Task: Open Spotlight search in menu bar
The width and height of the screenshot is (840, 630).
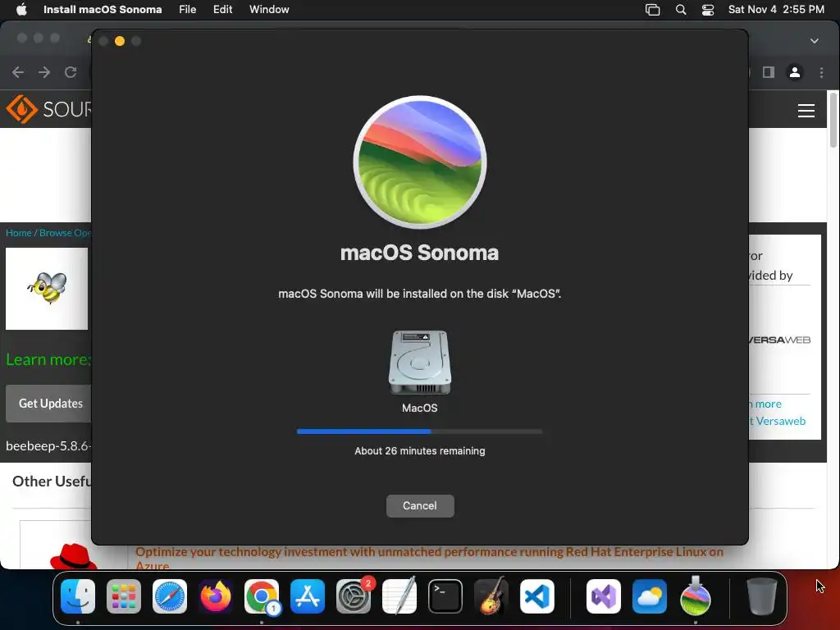Action: tap(681, 10)
